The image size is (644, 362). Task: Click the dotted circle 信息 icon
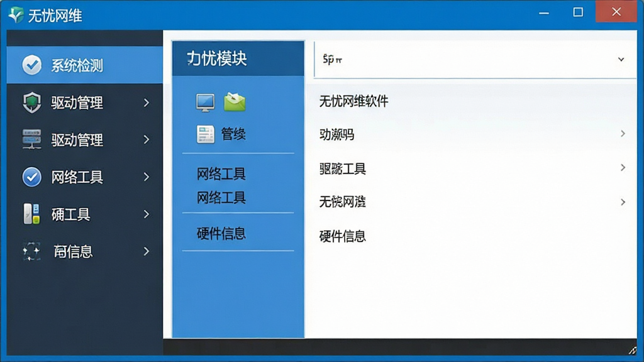click(x=31, y=251)
